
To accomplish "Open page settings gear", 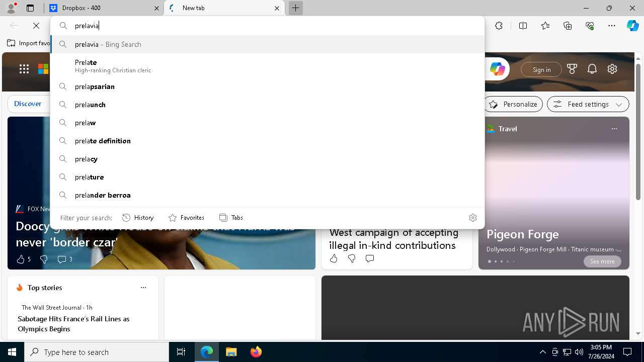I will (x=612, y=69).
